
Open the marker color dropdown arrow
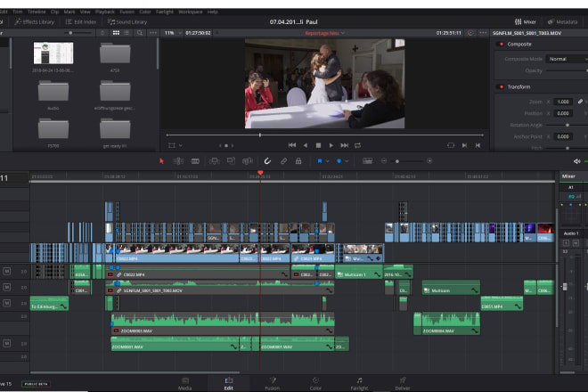(x=347, y=161)
